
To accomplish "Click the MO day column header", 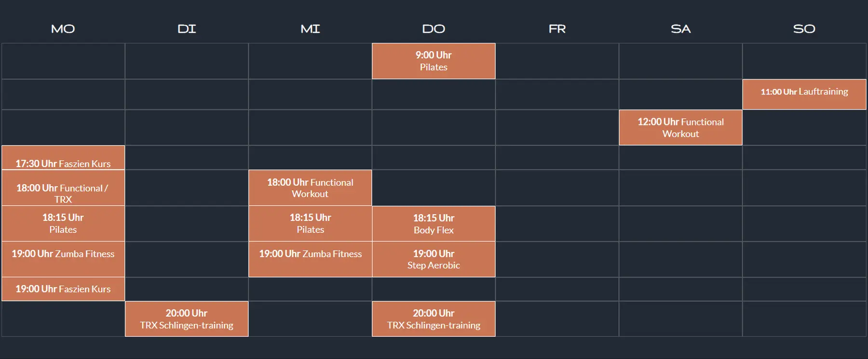I will pos(63,29).
